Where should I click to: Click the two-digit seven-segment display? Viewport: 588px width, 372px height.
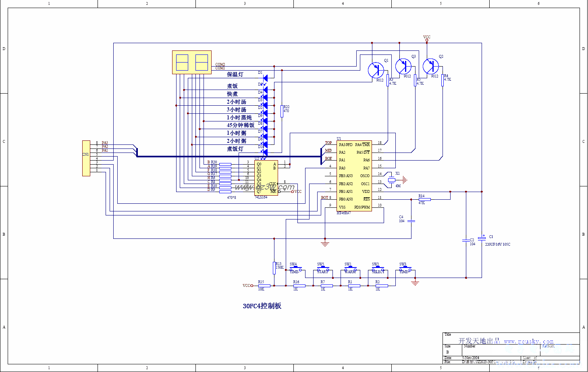[x=191, y=62]
